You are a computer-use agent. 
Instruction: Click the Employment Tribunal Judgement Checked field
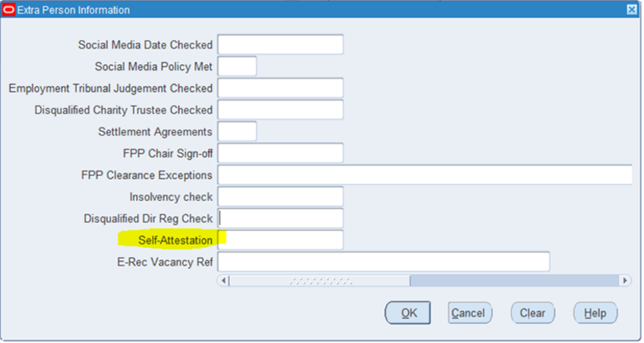tap(281, 88)
